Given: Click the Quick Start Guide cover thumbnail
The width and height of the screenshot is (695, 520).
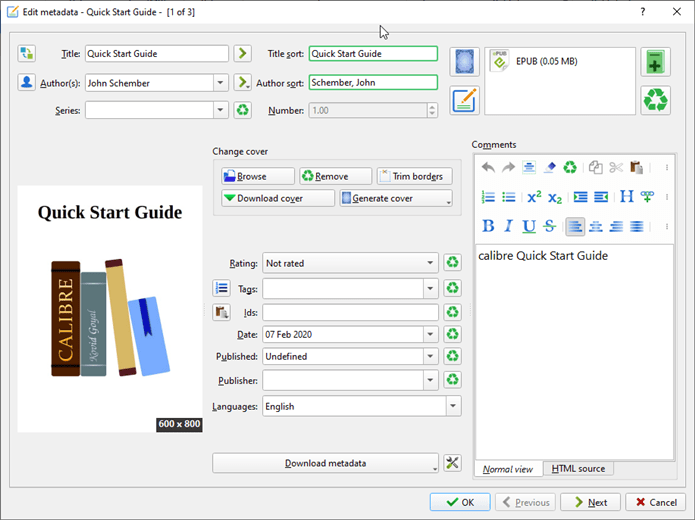Looking at the screenshot, I should [110, 308].
